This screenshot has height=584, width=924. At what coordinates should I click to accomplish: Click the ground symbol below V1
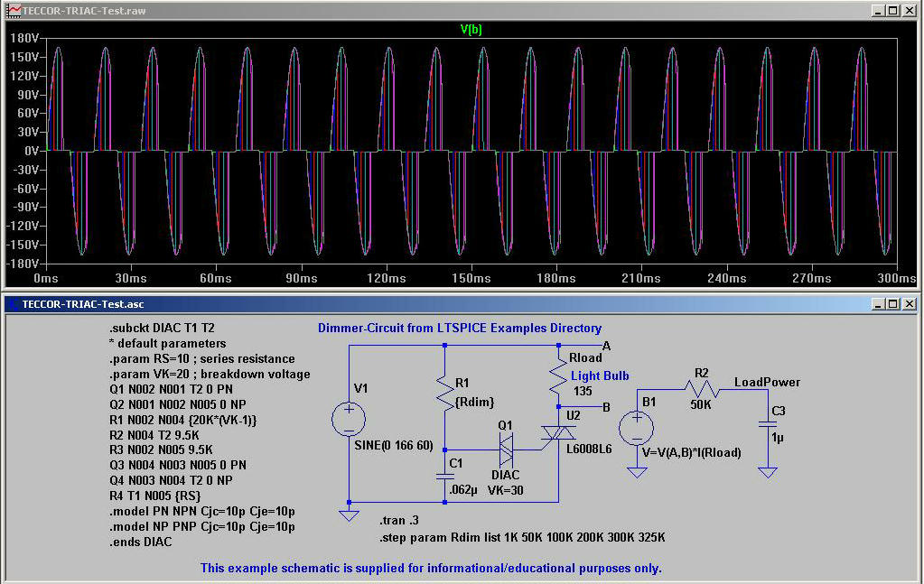[349, 515]
